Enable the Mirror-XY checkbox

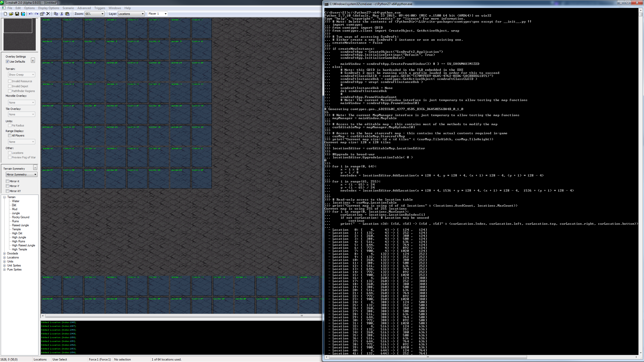(x=8, y=191)
